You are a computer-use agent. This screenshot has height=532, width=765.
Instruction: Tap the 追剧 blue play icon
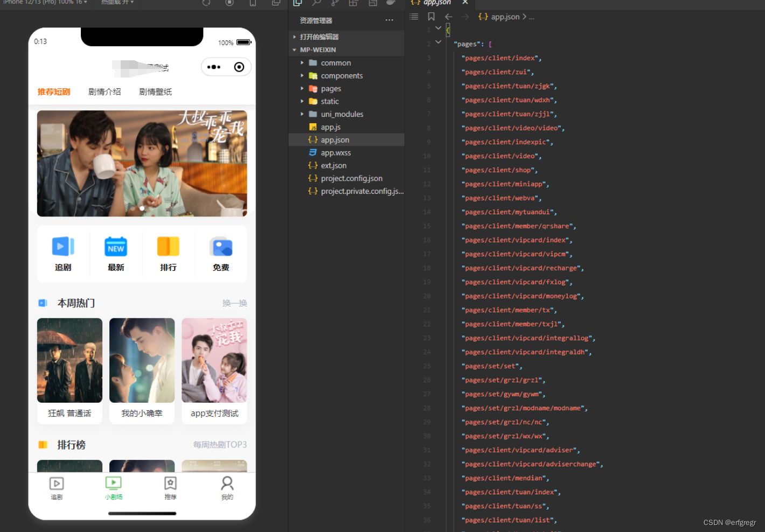point(62,247)
